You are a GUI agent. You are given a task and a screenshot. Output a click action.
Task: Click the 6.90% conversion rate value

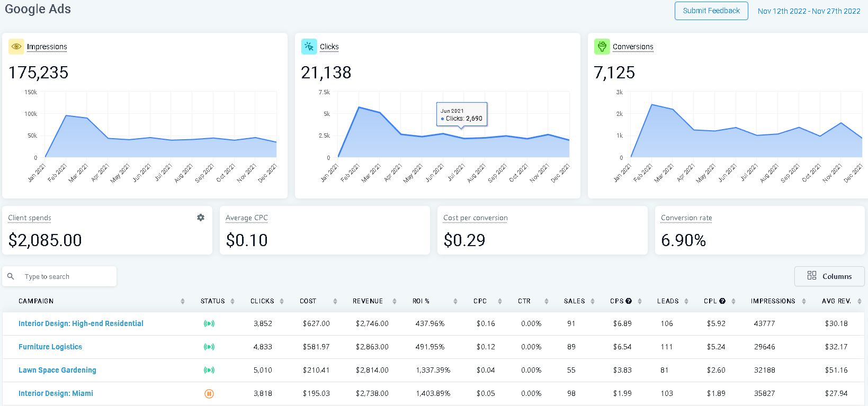coord(683,240)
